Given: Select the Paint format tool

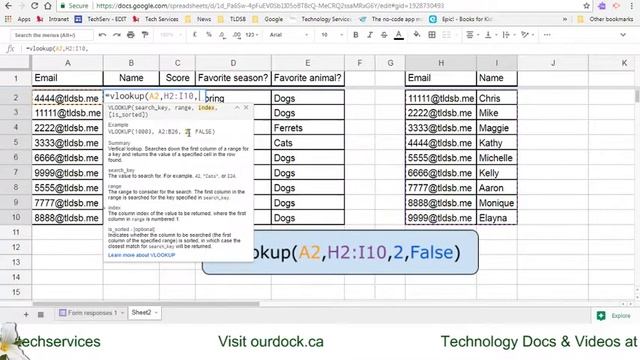Looking at the screenshot, I should coord(145,35).
